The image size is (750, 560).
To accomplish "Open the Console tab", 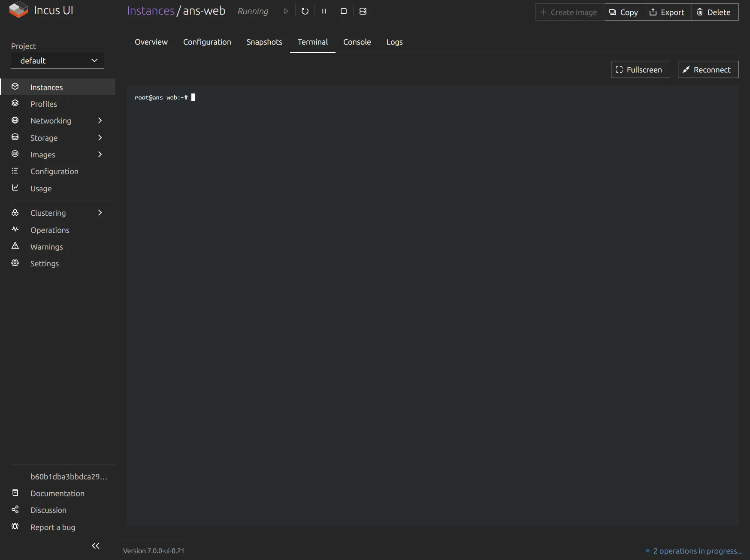I will pyautogui.click(x=357, y=42).
